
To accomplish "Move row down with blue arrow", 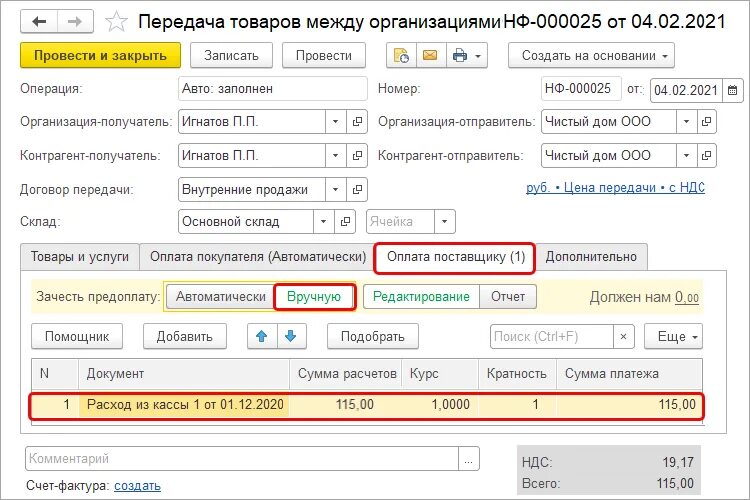I will coord(291,336).
